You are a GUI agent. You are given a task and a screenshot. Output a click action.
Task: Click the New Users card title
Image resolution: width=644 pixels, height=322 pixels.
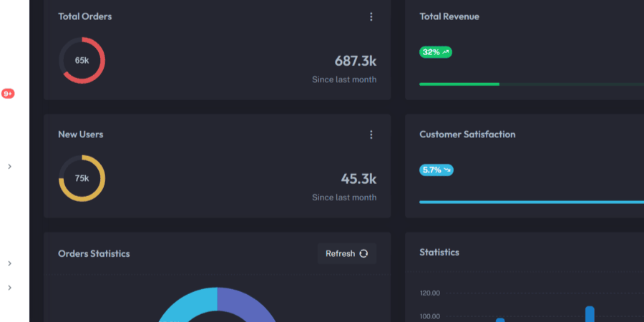point(80,135)
